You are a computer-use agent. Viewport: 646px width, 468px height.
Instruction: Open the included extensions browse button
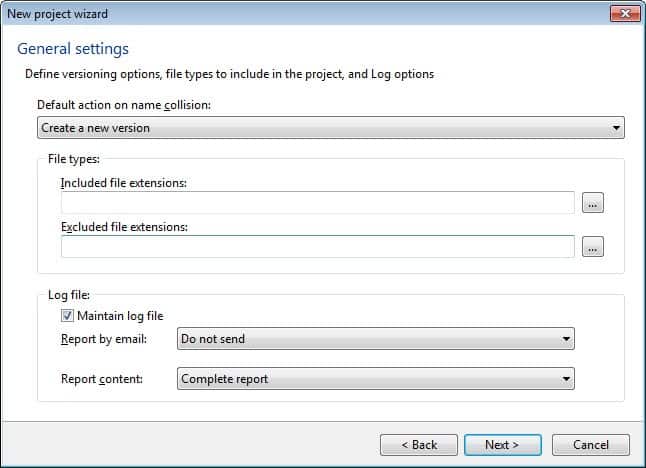click(x=593, y=203)
